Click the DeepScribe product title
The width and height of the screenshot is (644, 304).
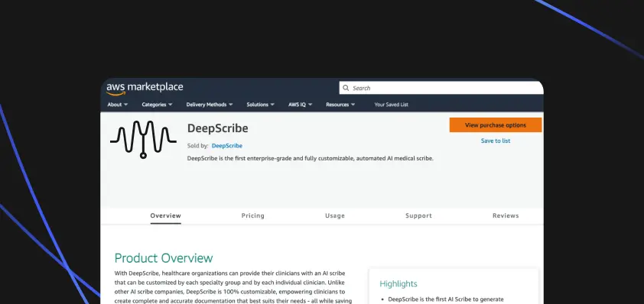(218, 128)
